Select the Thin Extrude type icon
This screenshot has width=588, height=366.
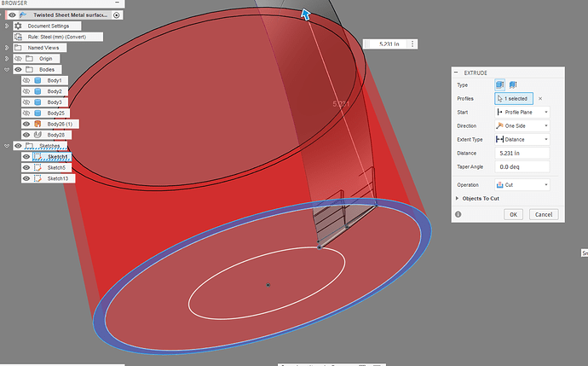[512, 84]
